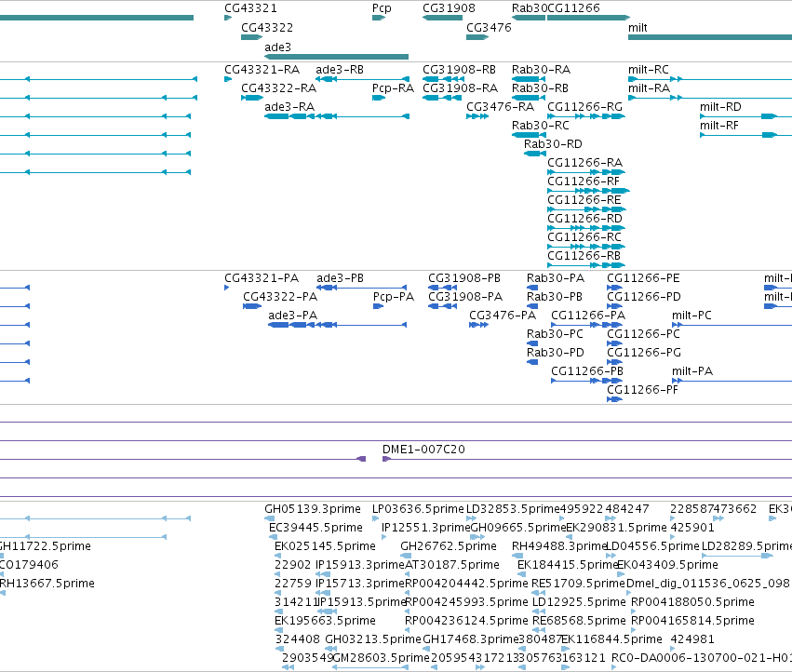Screen dimensions: 792x672
Task: Select the milt-RC transcript label
Action: click(649, 70)
